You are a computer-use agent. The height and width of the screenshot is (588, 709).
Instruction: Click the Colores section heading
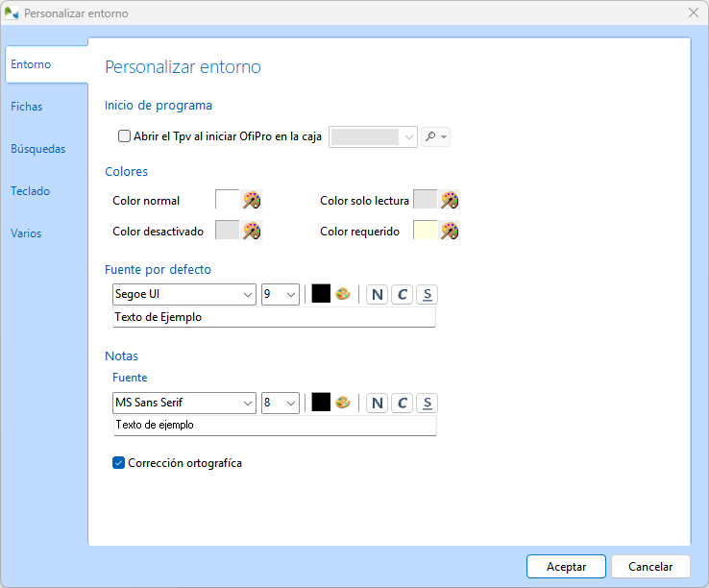(x=126, y=171)
